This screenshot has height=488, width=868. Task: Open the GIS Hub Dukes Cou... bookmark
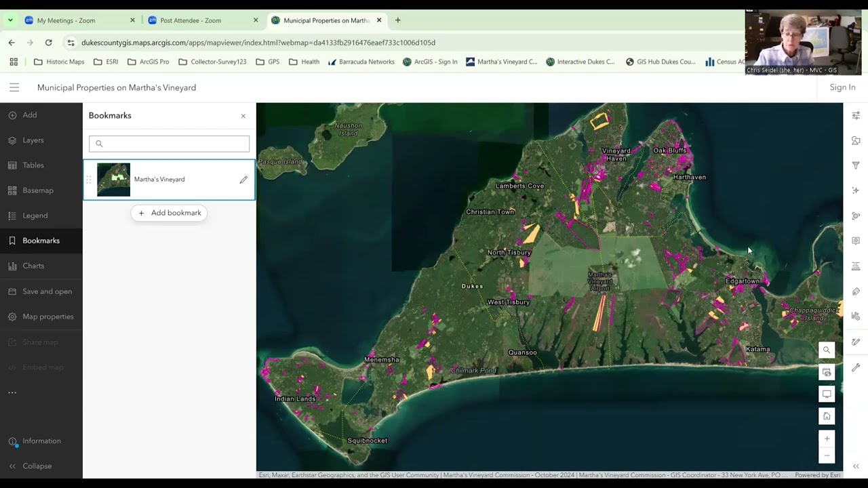click(x=660, y=62)
